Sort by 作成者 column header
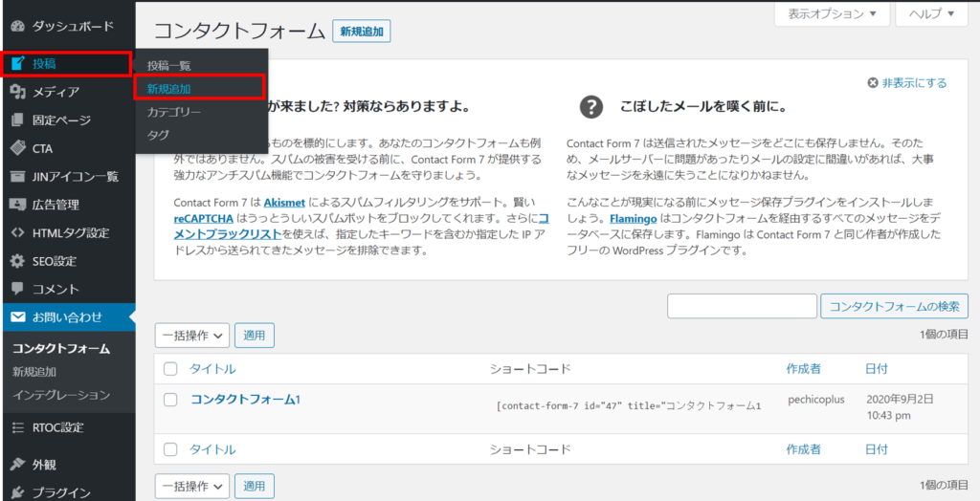 [804, 369]
